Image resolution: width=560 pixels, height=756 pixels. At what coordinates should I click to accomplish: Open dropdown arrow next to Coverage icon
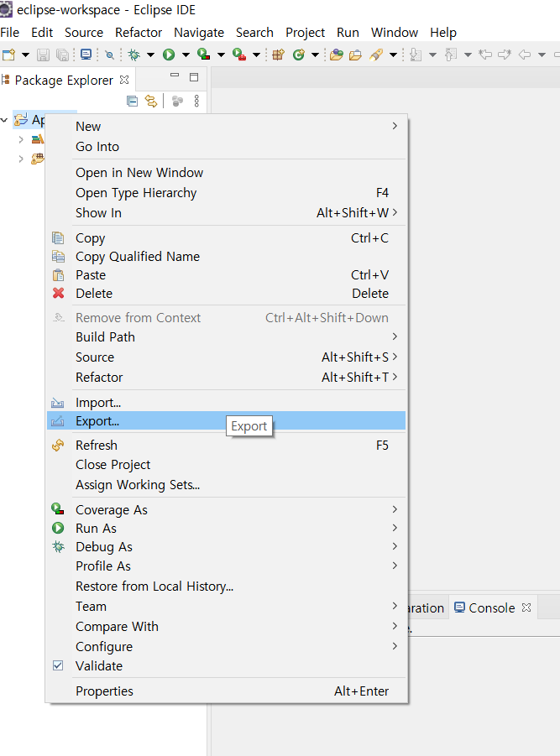coord(221,55)
